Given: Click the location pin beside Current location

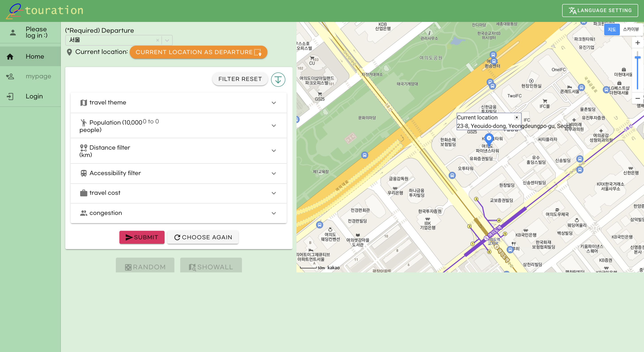Looking at the screenshot, I should coord(70,52).
